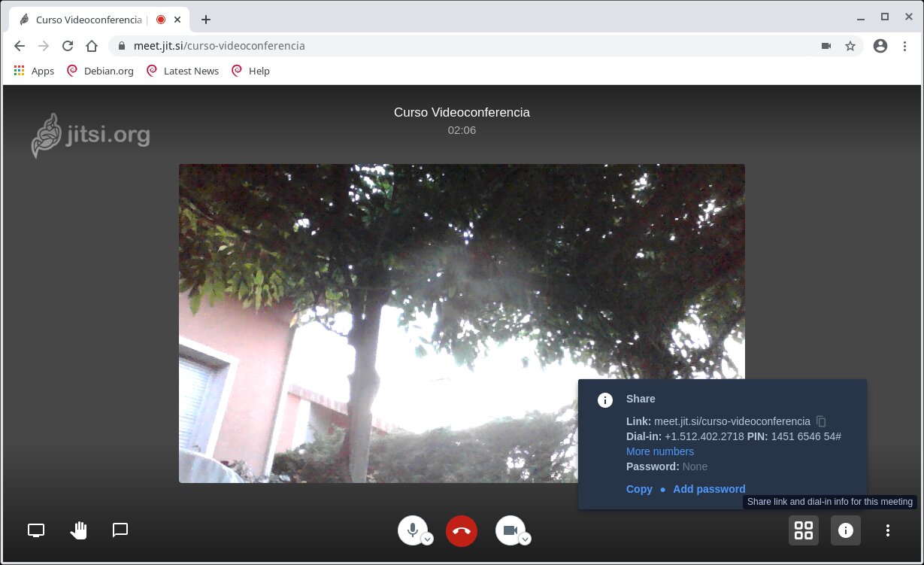Open the Debian.org bookmark
924x565 pixels.
click(x=100, y=71)
